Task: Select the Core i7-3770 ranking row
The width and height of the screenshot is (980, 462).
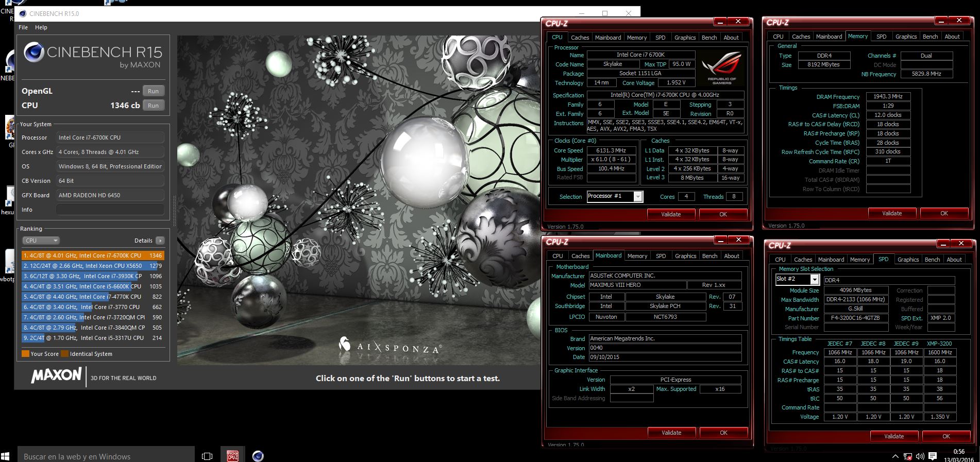Action: pos(93,307)
